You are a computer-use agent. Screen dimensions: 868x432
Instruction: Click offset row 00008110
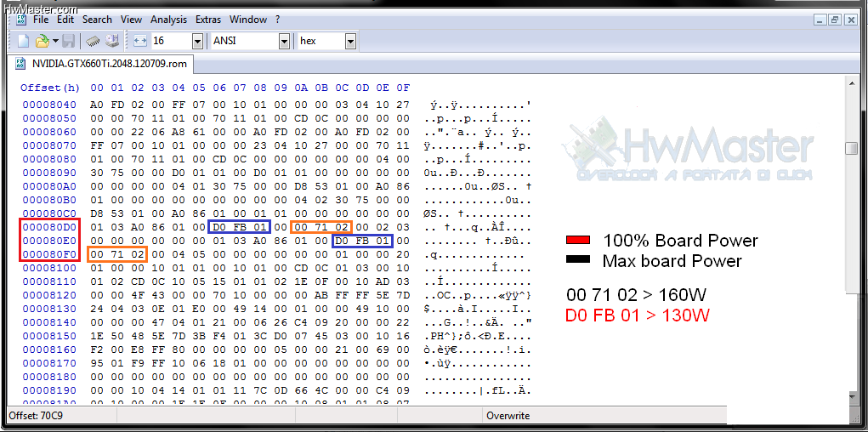(x=49, y=282)
